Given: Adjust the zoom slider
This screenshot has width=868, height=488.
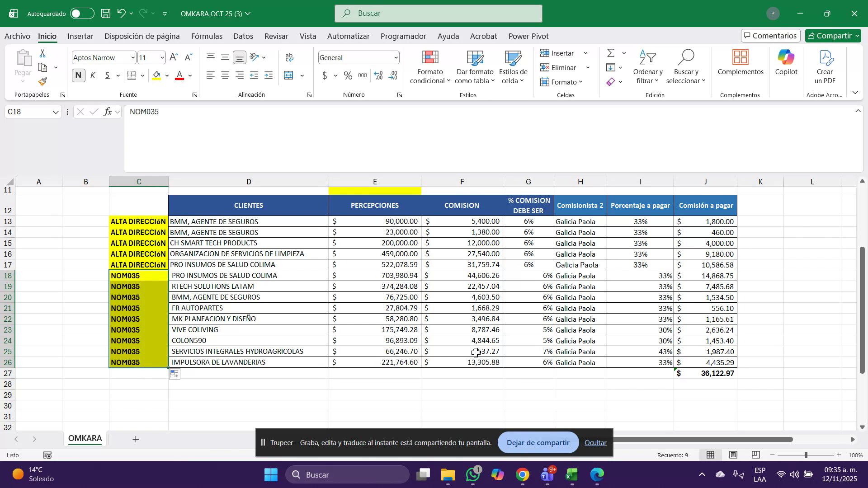Looking at the screenshot, I should [x=806, y=455].
